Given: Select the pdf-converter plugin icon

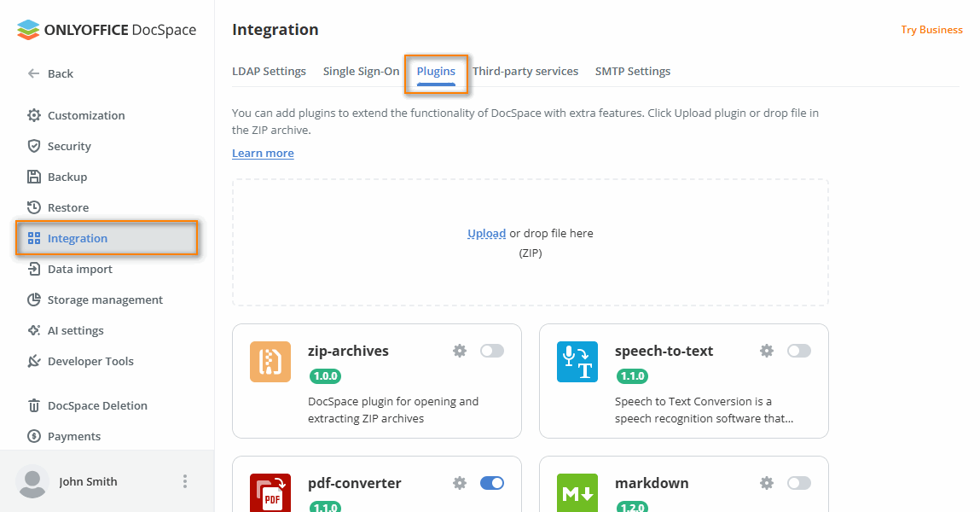Looking at the screenshot, I should (x=270, y=493).
